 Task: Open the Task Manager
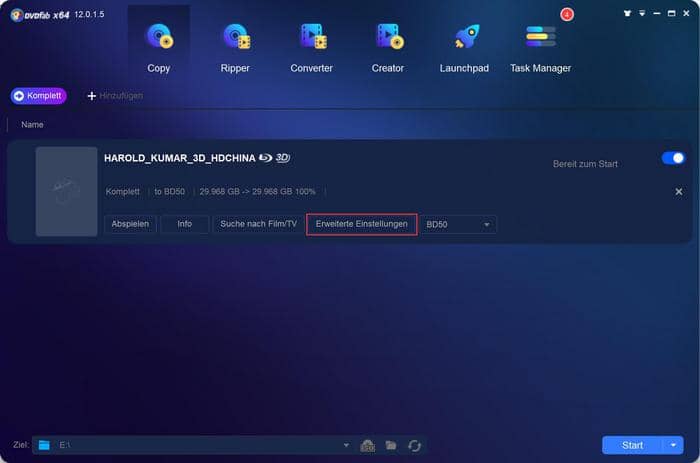pos(541,48)
